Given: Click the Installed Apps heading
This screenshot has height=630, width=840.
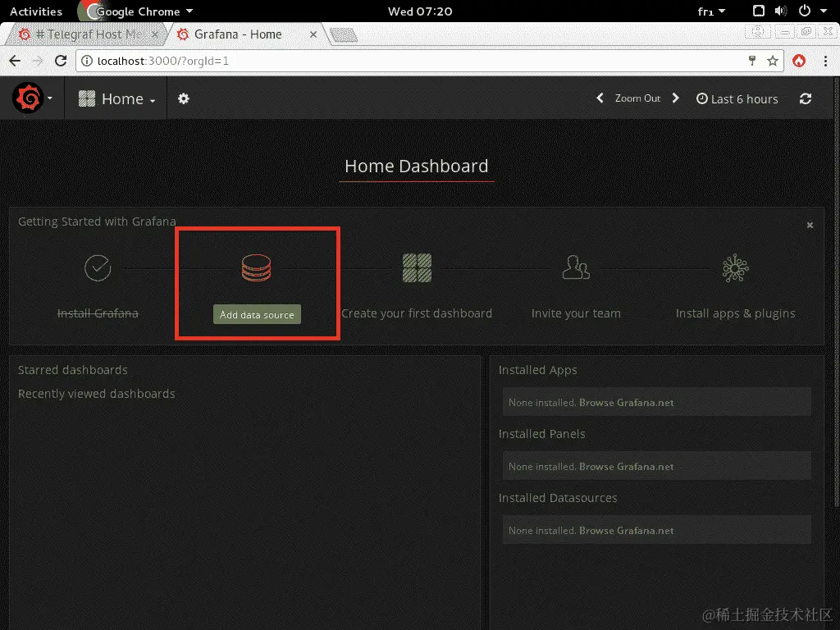Looking at the screenshot, I should pyautogui.click(x=538, y=370).
